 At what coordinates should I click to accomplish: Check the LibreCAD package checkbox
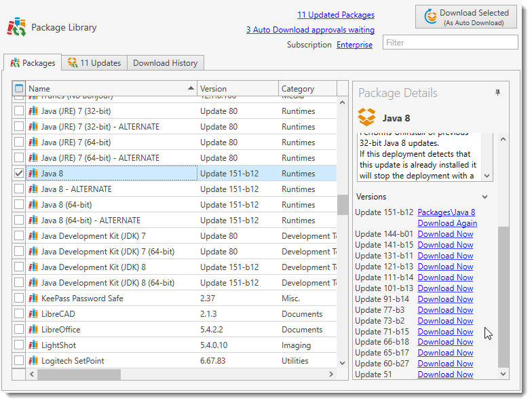19,314
